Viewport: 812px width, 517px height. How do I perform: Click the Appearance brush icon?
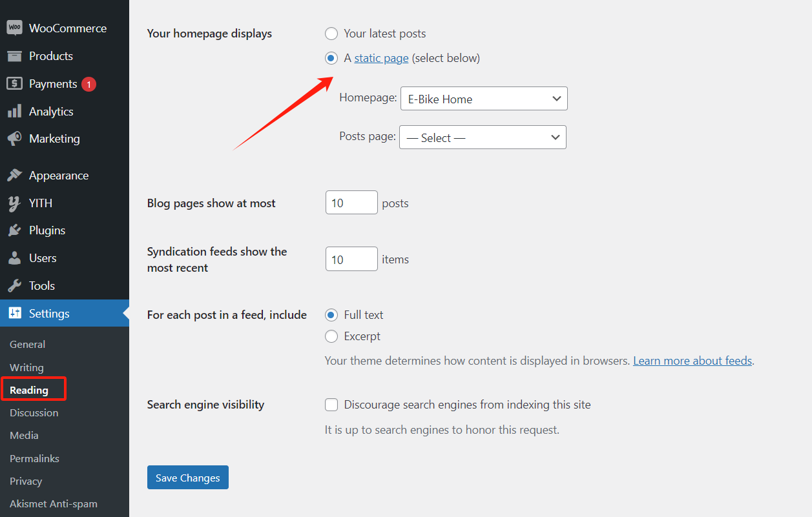[16, 175]
